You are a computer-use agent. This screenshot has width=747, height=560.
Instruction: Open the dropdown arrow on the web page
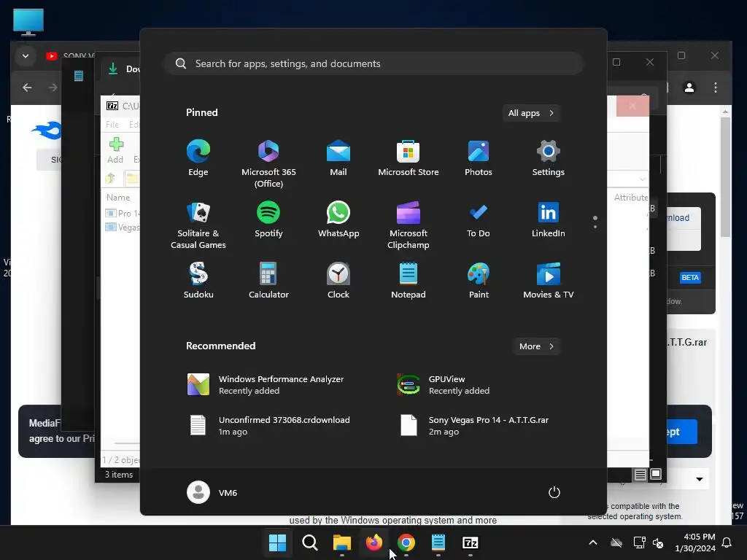click(700, 479)
